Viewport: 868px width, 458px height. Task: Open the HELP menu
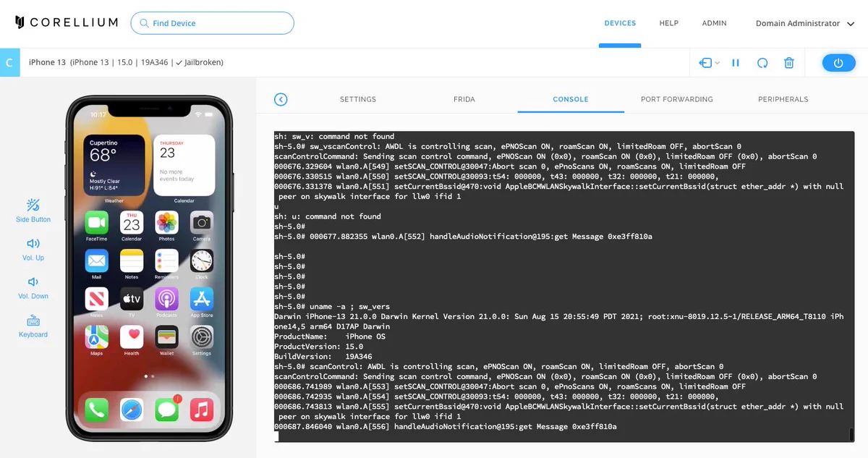[x=669, y=23]
